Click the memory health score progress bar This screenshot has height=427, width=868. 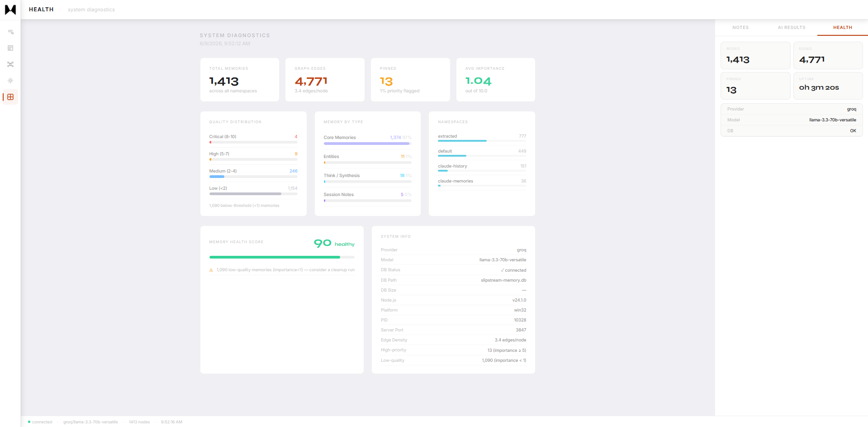point(282,257)
